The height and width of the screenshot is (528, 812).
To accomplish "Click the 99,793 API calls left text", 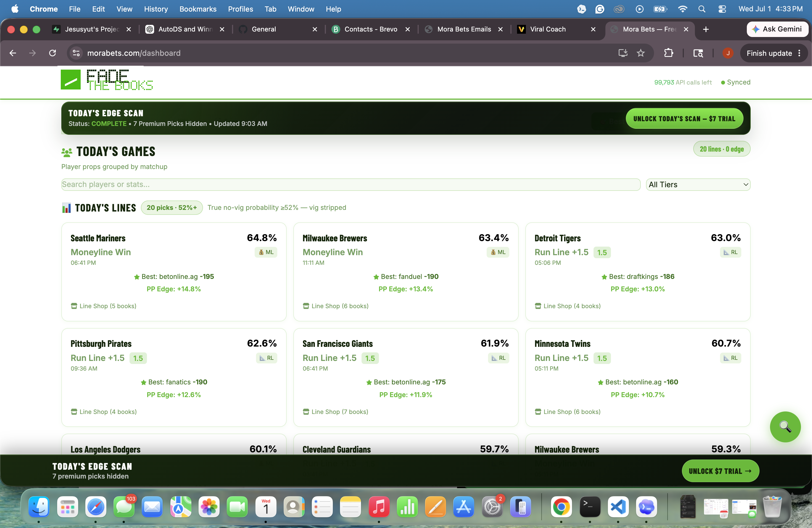I will click(x=683, y=83).
